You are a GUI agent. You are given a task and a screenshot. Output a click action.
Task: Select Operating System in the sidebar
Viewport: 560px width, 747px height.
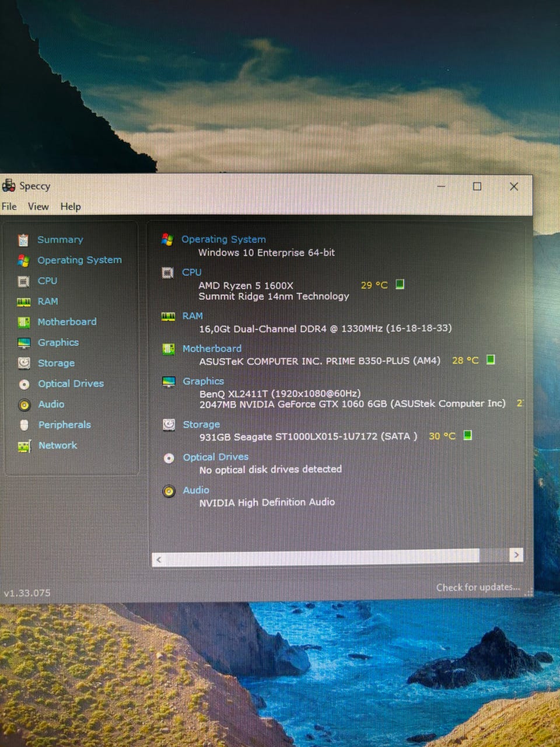(x=80, y=260)
